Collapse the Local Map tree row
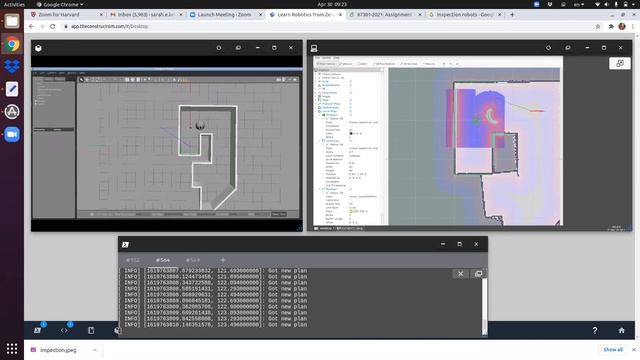This screenshot has width=640, height=360. (316, 111)
